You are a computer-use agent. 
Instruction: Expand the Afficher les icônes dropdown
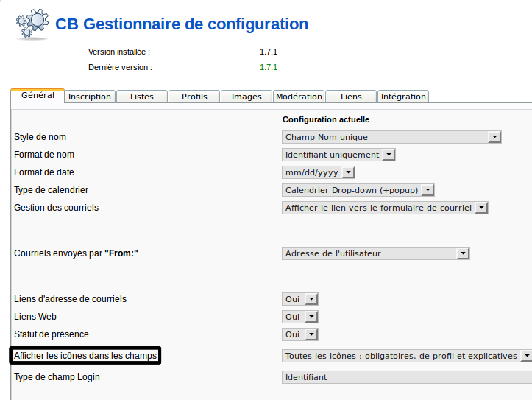pos(407,356)
